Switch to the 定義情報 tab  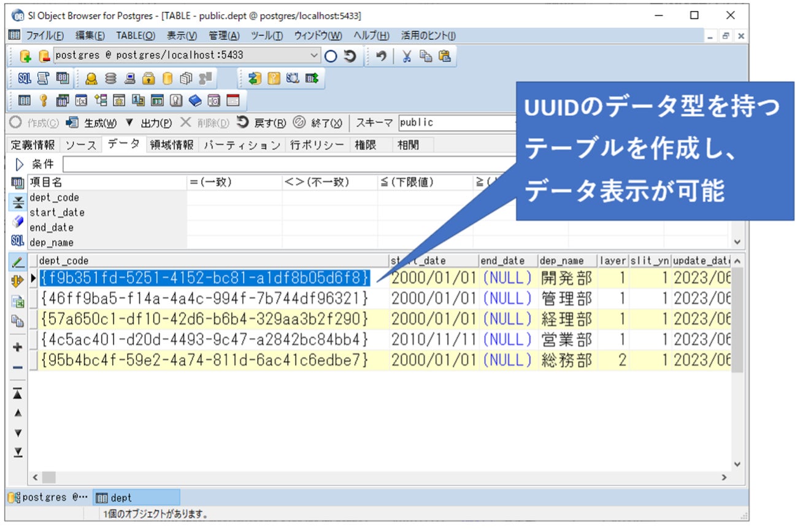point(33,145)
